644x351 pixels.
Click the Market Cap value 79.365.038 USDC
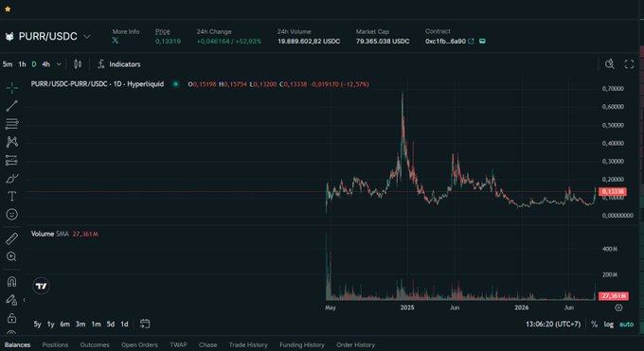coord(383,41)
